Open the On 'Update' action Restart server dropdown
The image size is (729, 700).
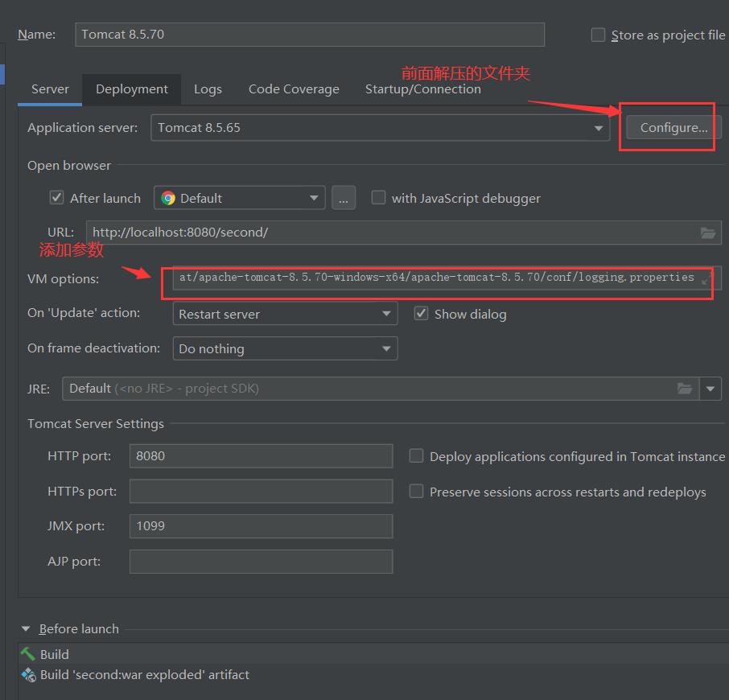(x=285, y=314)
